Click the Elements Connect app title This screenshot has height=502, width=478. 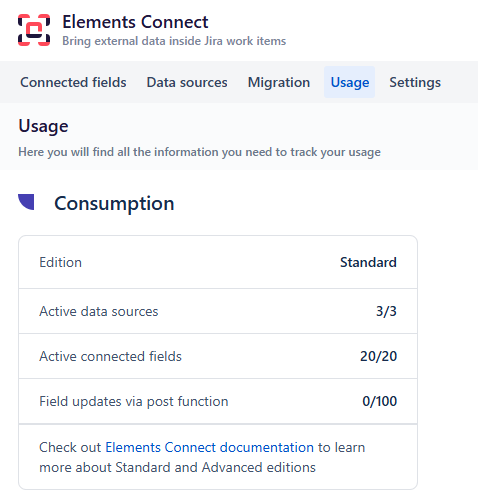click(135, 22)
